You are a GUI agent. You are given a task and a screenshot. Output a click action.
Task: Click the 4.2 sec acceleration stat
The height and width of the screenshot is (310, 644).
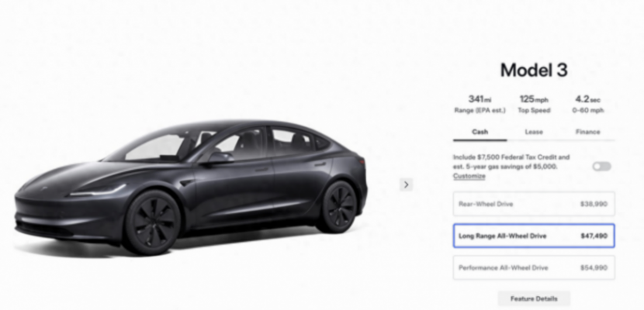(587, 104)
